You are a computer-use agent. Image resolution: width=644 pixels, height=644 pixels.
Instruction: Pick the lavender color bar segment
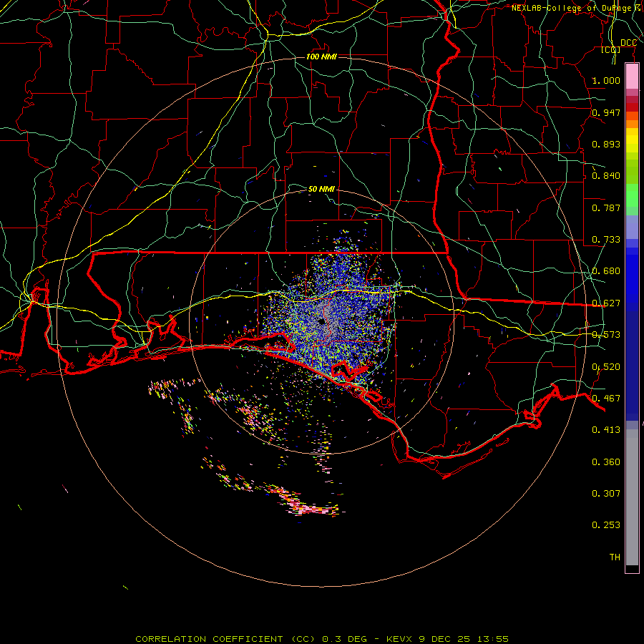pyautogui.click(x=632, y=227)
